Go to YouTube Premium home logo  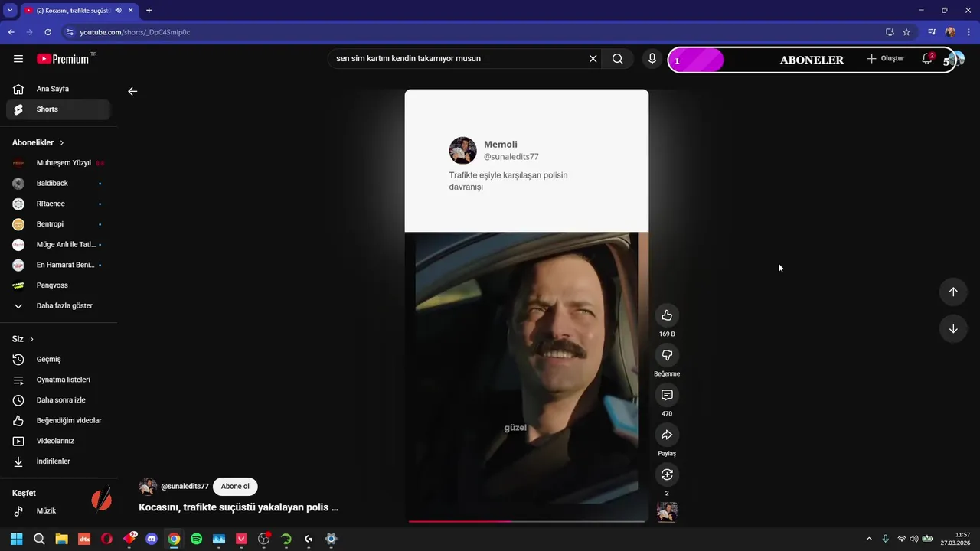coord(63,59)
